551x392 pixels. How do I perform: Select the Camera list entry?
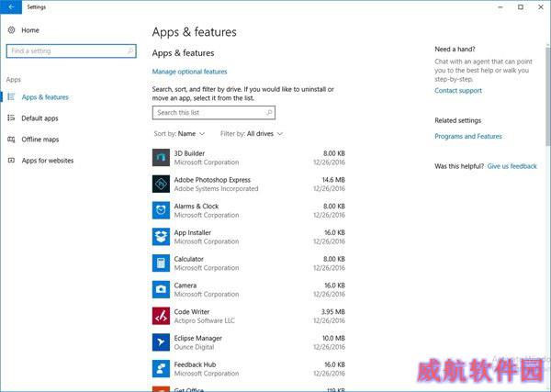249,289
